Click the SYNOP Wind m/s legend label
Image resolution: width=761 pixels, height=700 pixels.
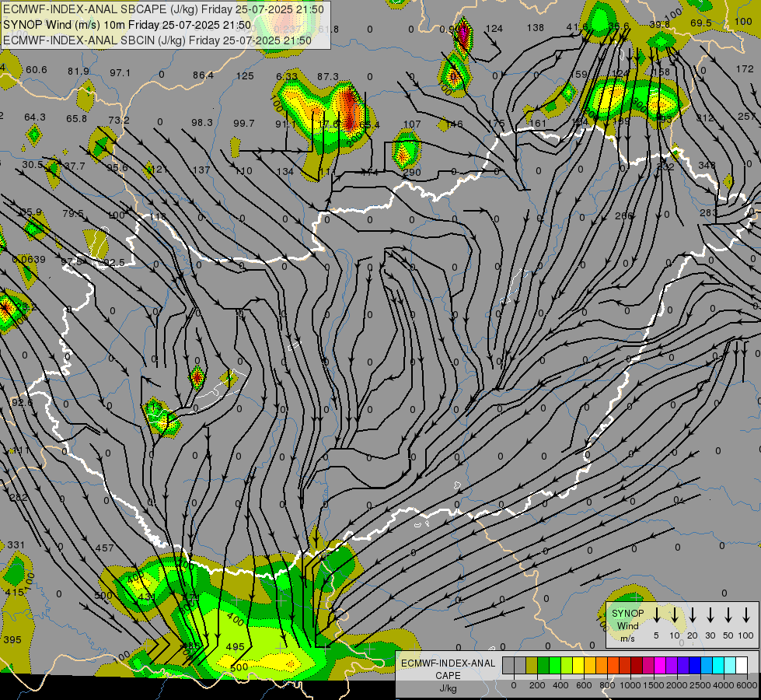pos(627,625)
